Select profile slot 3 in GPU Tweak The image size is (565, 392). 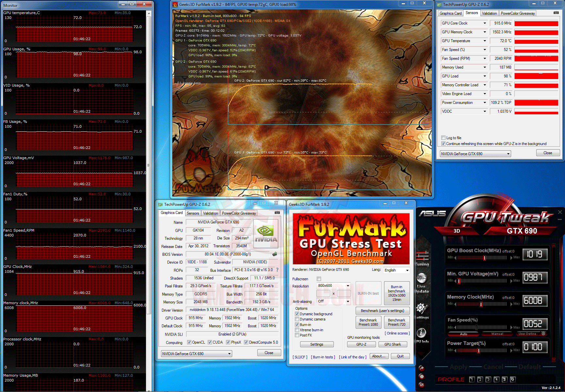point(488,379)
